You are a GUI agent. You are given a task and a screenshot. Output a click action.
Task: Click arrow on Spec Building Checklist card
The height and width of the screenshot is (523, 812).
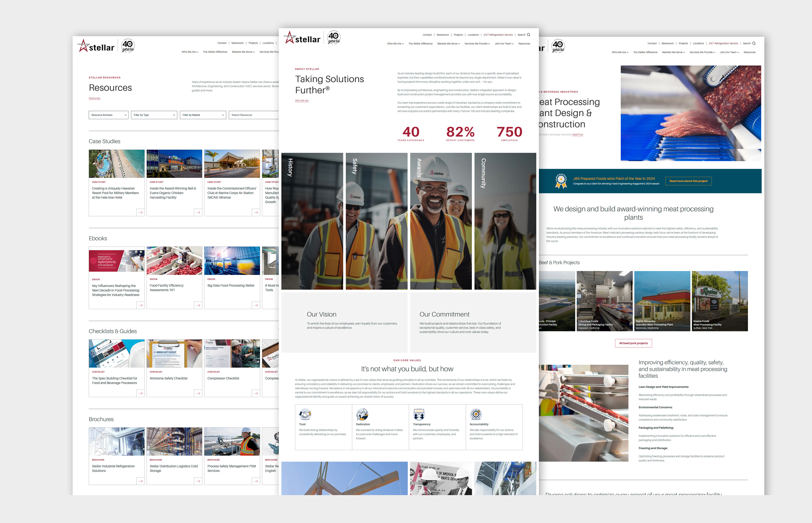140,393
